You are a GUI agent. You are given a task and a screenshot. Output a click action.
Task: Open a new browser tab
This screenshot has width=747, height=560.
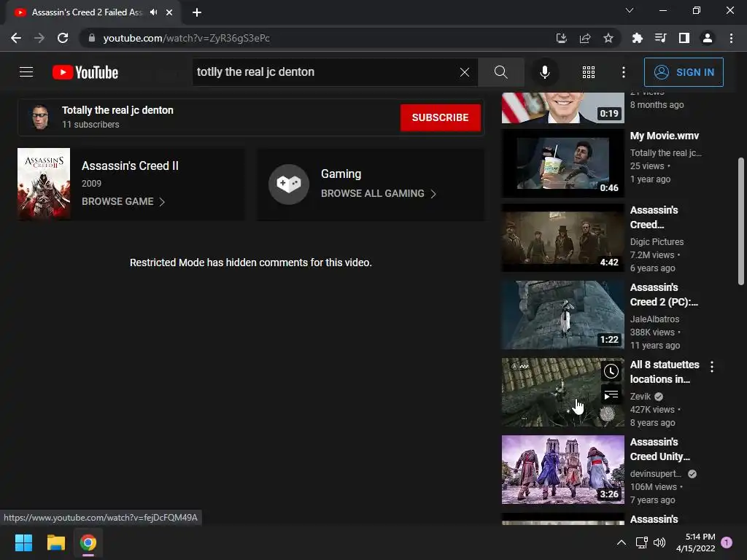point(197,12)
